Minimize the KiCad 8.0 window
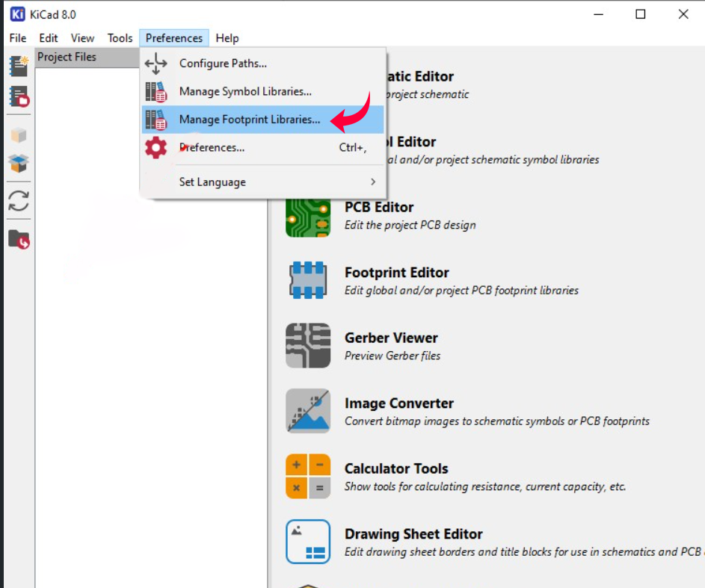This screenshot has height=588, width=705. click(x=598, y=14)
